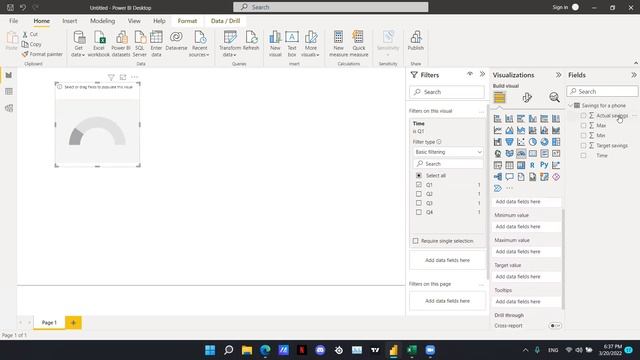
Task: Select the donut chart visual
Action: [544, 142]
